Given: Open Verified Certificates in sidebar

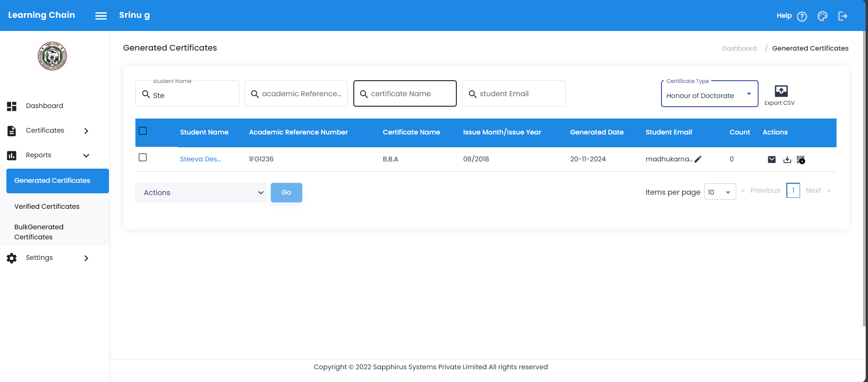Looking at the screenshot, I should click(x=47, y=206).
